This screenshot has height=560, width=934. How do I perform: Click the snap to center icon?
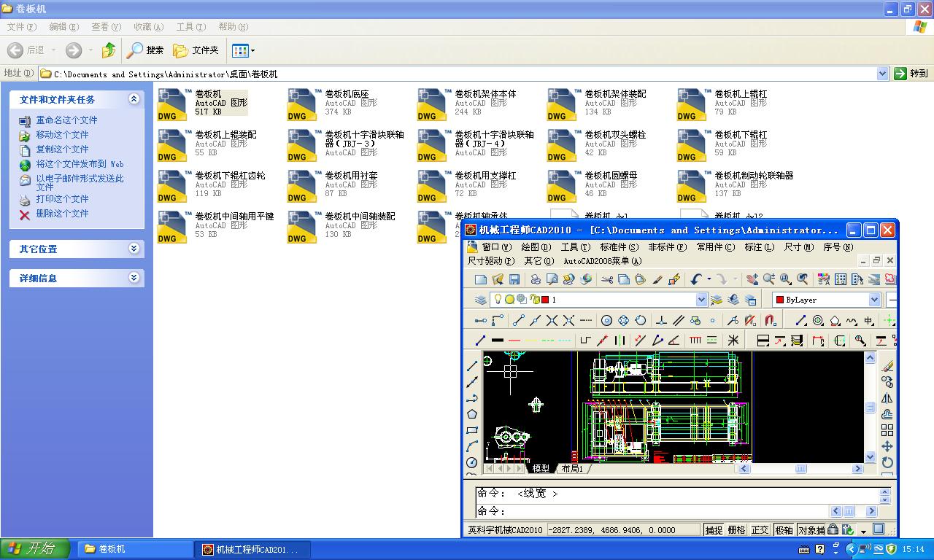tap(606, 320)
